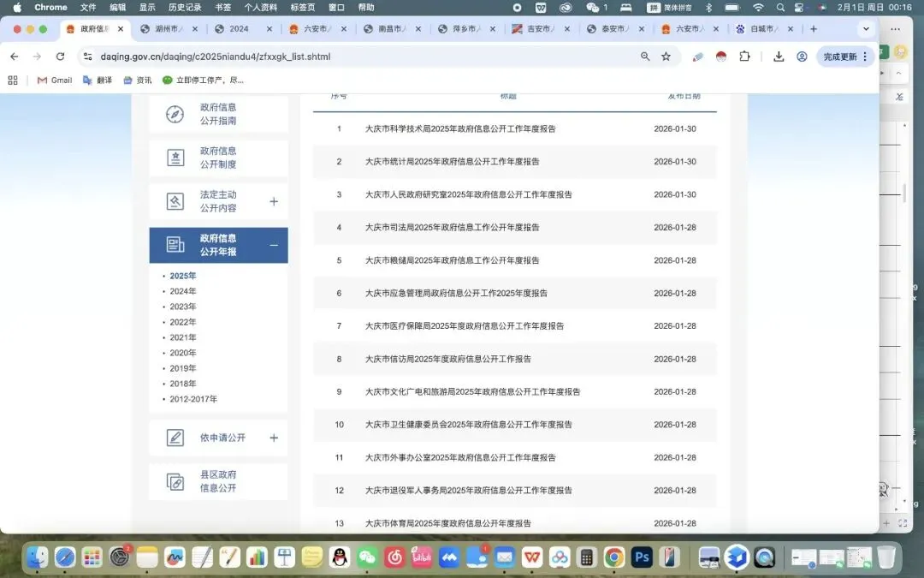
Task: Switch to the 白城市 tab
Action: click(x=764, y=29)
